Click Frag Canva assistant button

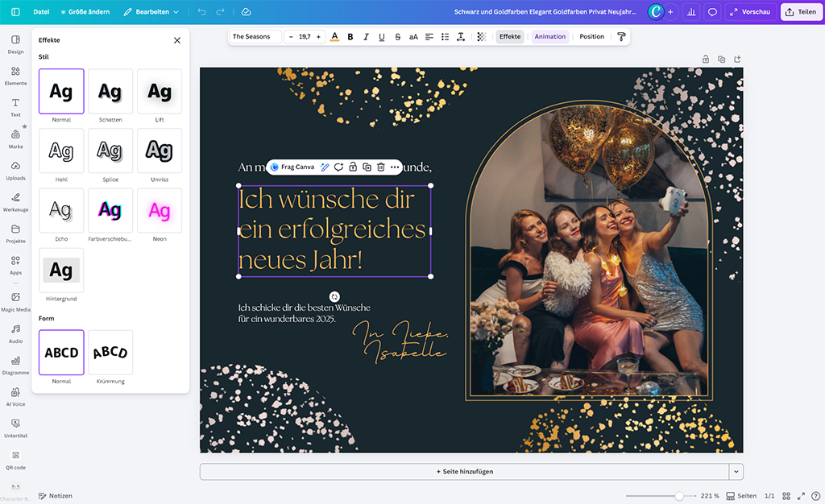point(292,167)
